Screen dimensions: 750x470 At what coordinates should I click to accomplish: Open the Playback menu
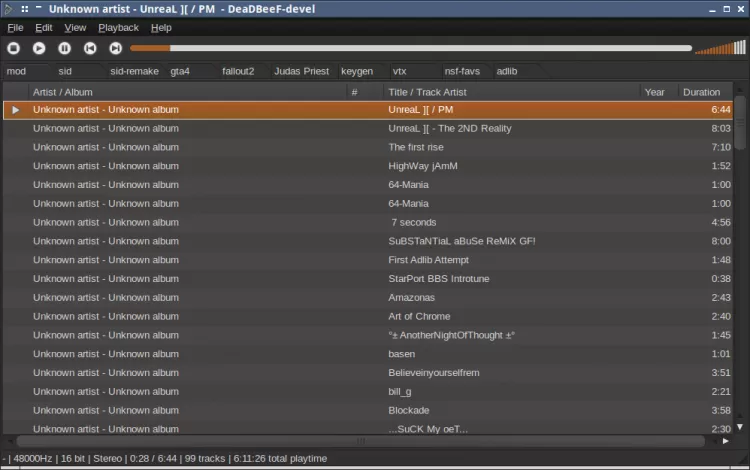click(x=118, y=28)
